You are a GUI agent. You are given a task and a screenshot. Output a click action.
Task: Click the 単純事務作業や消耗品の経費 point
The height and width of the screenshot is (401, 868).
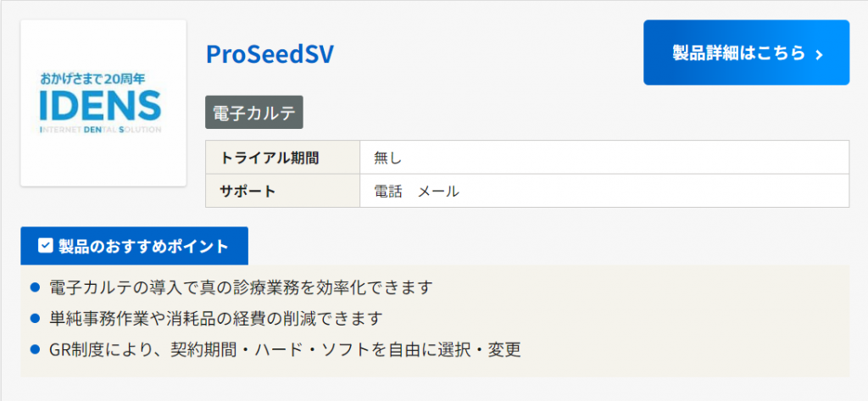coord(215,319)
